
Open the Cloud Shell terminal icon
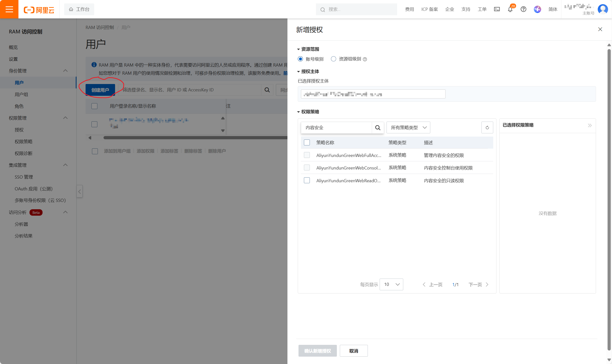[497, 9]
